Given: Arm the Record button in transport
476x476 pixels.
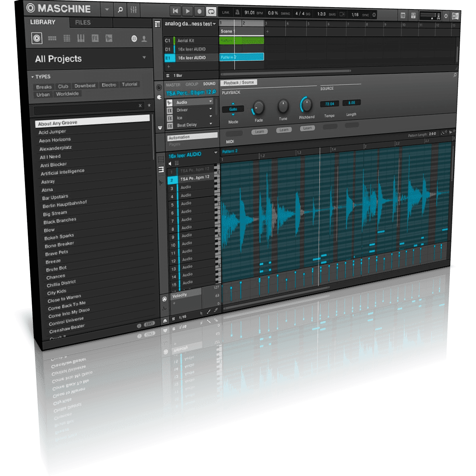Looking at the screenshot, I should [200, 12].
